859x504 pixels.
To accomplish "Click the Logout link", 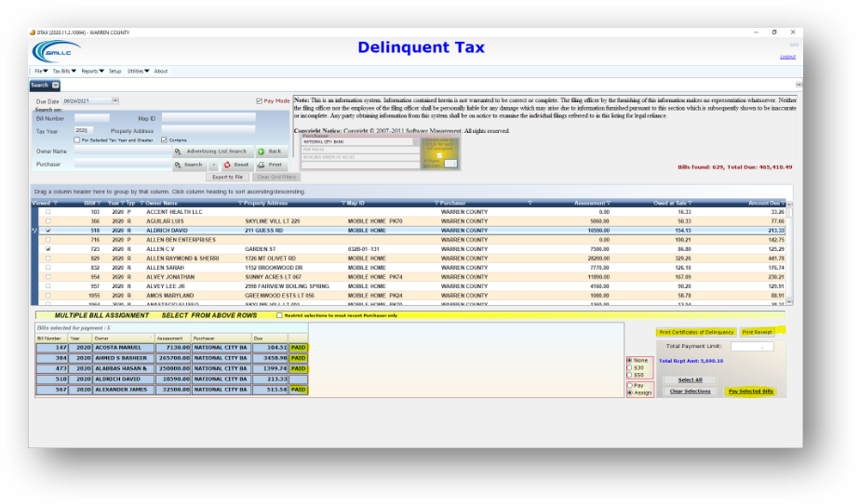I will [787, 57].
